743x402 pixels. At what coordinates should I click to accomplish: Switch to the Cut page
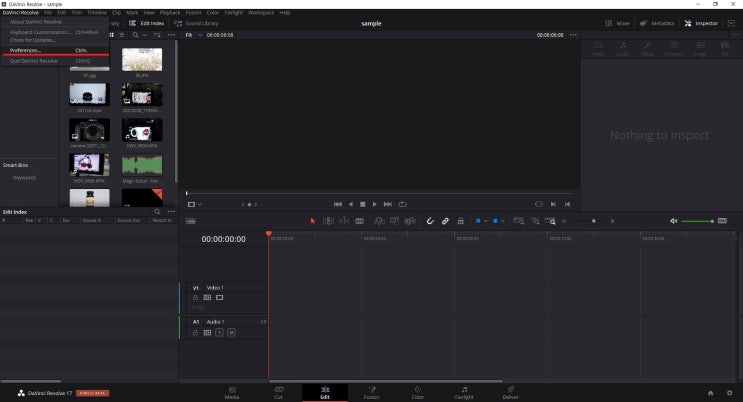[278, 393]
